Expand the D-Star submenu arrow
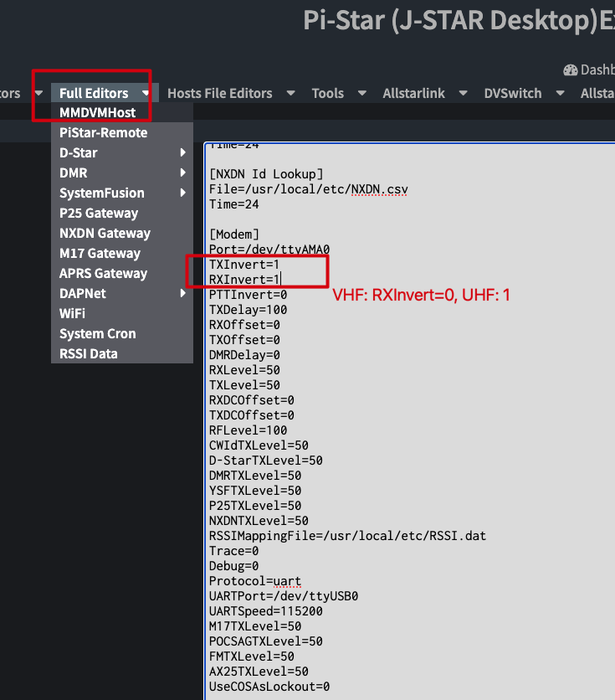The width and height of the screenshot is (615, 700). click(183, 152)
